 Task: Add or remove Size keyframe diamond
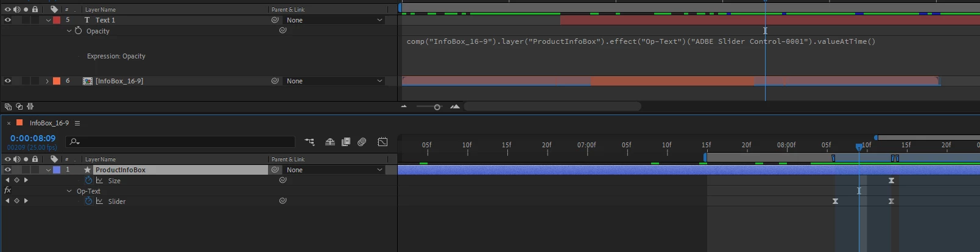(x=16, y=180)
